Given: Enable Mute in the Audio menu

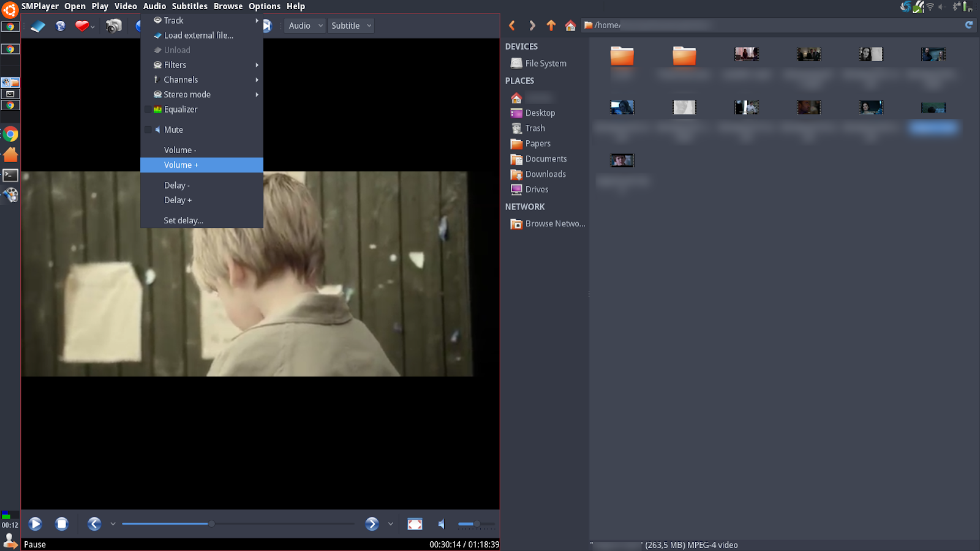Looking at the screenshot, I should tap(173, 129).
